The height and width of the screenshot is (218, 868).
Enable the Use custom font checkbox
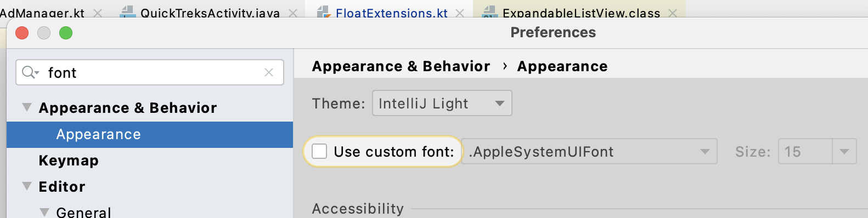[319, 151]
